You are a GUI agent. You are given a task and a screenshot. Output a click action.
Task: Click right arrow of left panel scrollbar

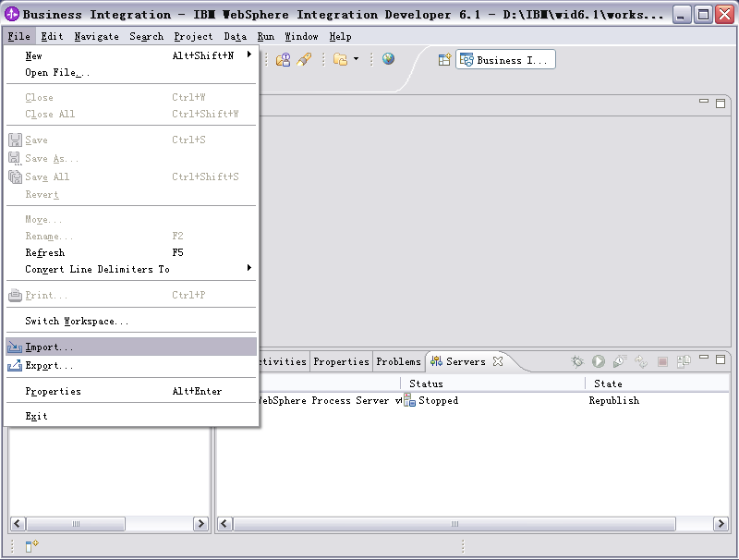[x=200, y=524]
